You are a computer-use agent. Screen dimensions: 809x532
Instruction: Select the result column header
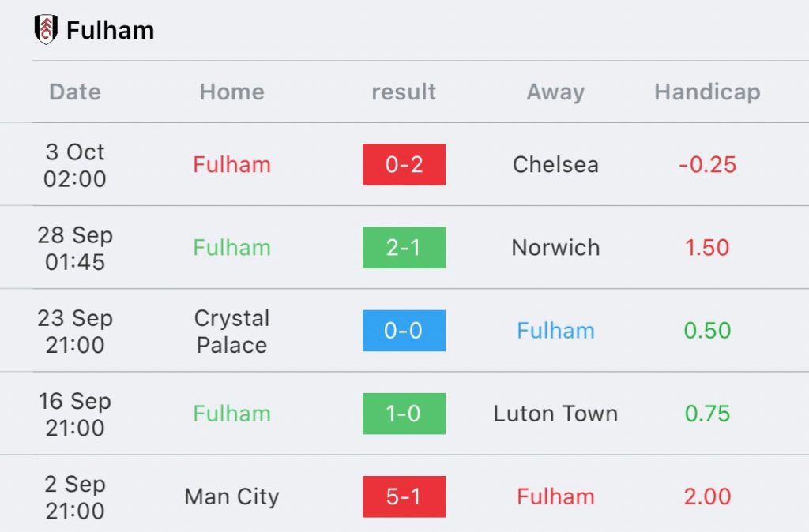click(404, 92)
